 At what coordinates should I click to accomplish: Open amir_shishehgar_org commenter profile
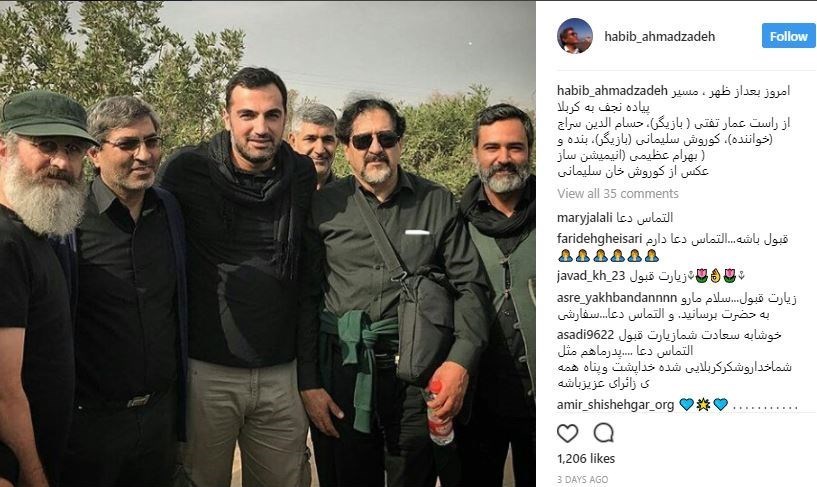pyautogui.click(x=615, y=405)
